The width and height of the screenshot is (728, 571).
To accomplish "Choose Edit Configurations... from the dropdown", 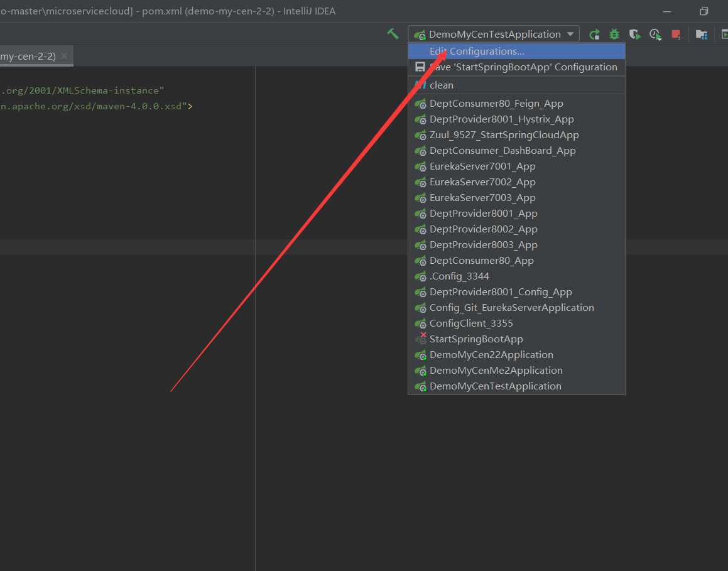I will [x=516, y=51].
